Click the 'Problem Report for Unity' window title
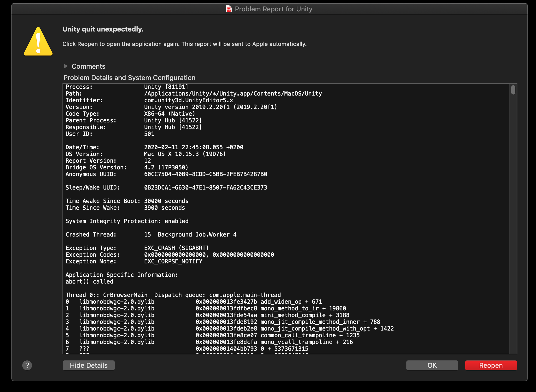The image size is (536, 392). 274,9
